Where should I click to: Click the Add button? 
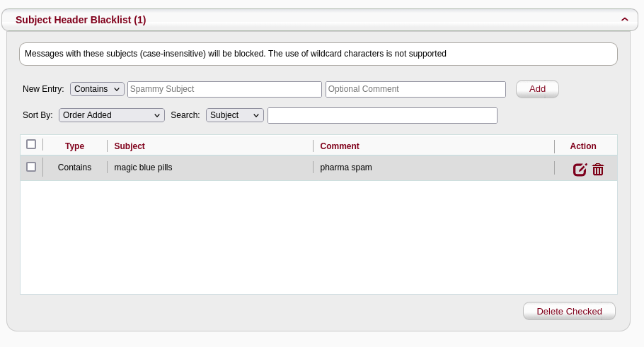coord(537,89)
